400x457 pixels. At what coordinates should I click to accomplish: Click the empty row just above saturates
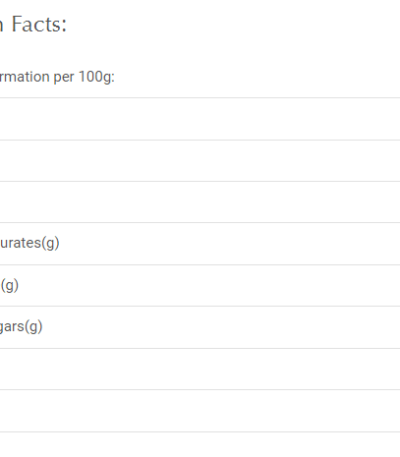coord(200,202)
